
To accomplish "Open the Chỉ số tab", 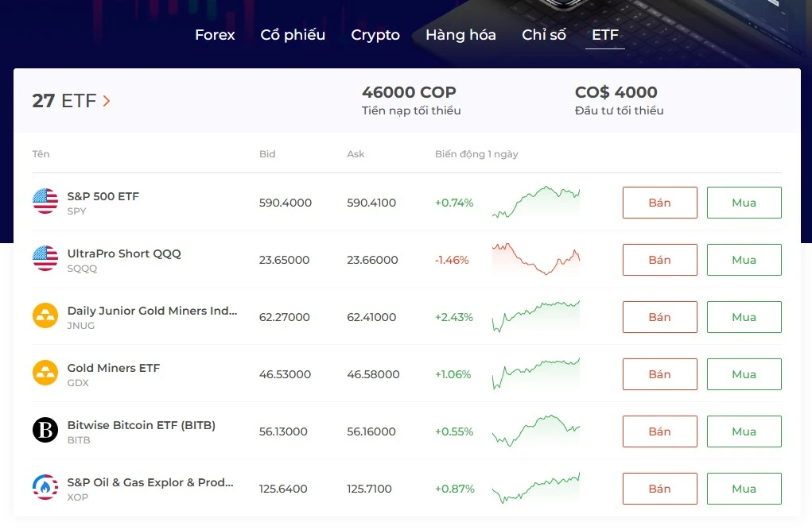I will click(x=544, y=35).
